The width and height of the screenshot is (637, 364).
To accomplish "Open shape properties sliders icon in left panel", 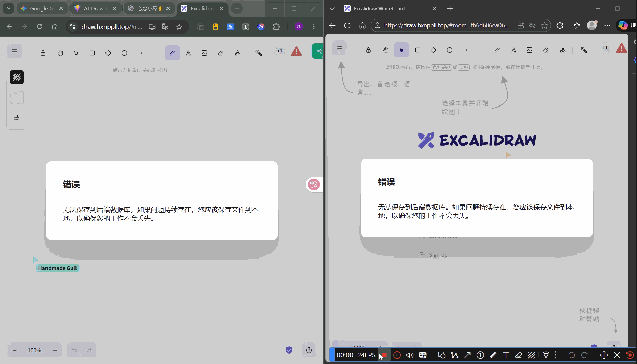I will pos(17,118).
